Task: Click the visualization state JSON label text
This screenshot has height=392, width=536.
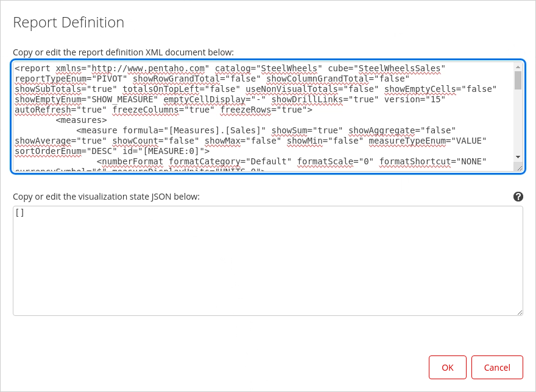Action: tap(106, 197)
